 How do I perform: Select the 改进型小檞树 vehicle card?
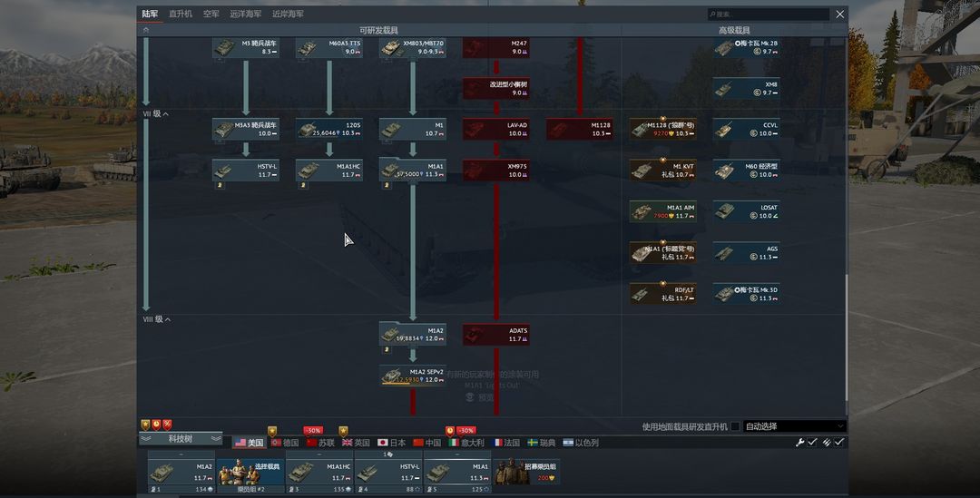click(496, 88)
